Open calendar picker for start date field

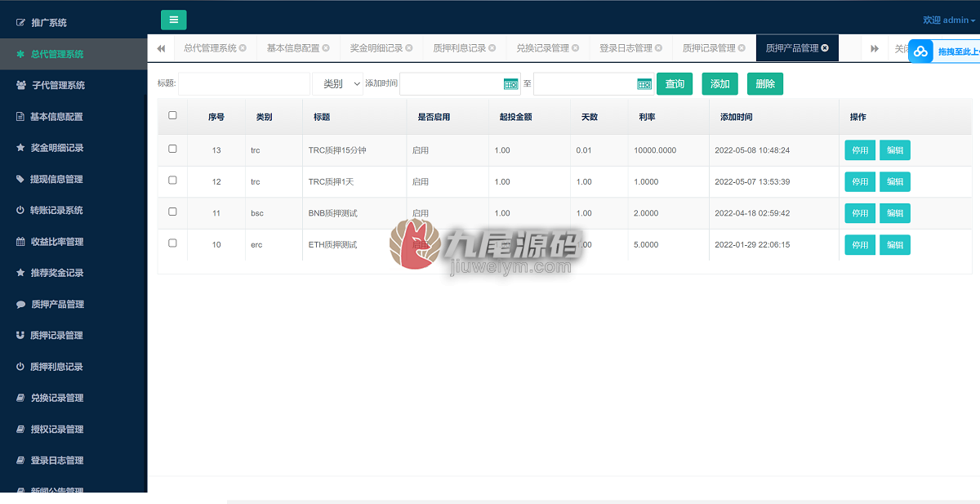(511, 84)
